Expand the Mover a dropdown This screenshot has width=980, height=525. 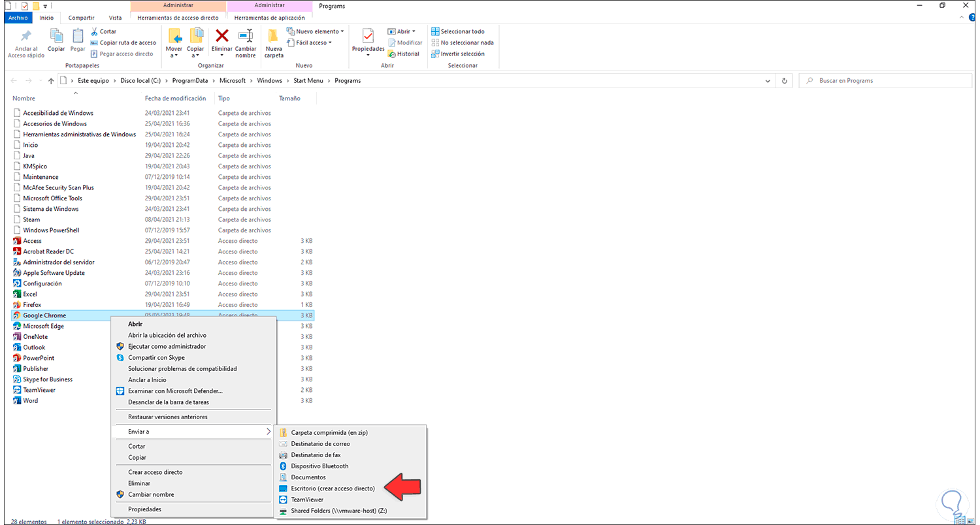click(174, 56)
